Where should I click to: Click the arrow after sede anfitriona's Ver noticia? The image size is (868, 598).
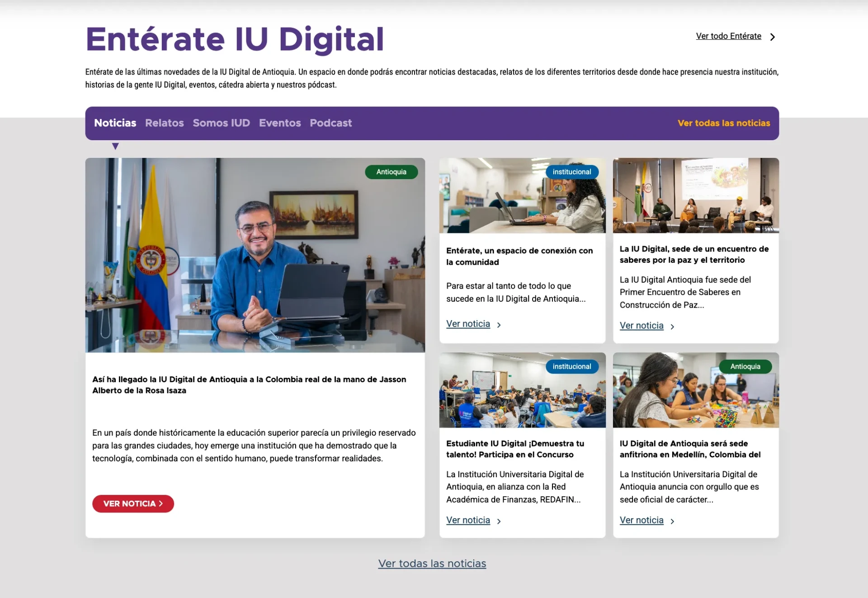(x=672, y=521)
